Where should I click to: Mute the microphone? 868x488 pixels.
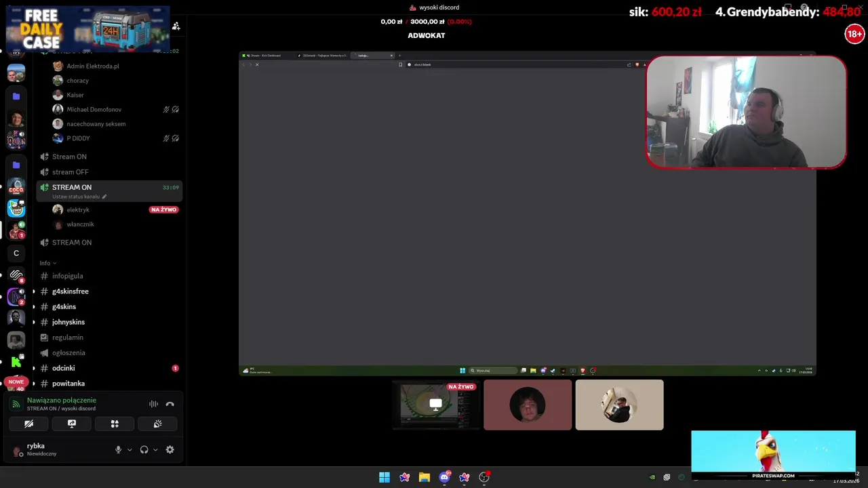point(118,449)
